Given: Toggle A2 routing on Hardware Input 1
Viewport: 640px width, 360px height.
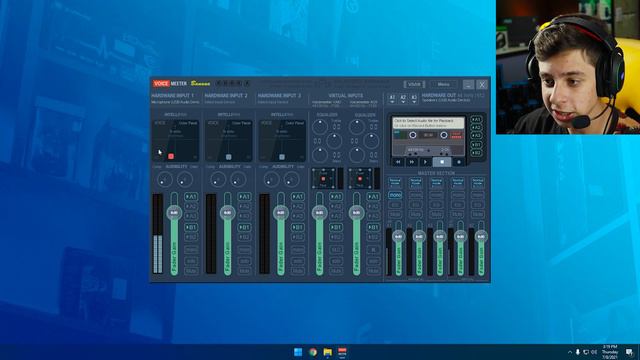Looking at the screenshot, I should [191, 206].
